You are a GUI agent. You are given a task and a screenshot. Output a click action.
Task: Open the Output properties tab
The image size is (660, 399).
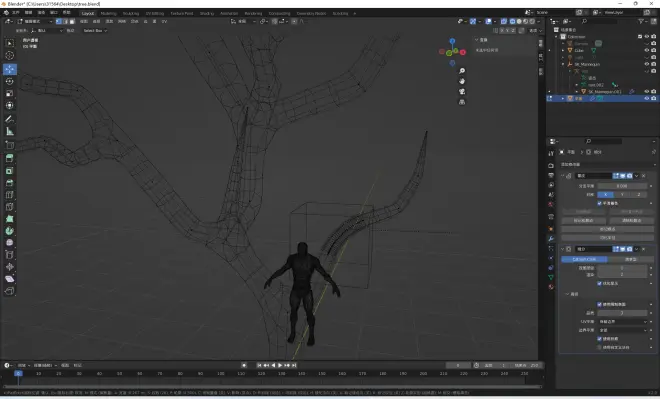point(551,175)
